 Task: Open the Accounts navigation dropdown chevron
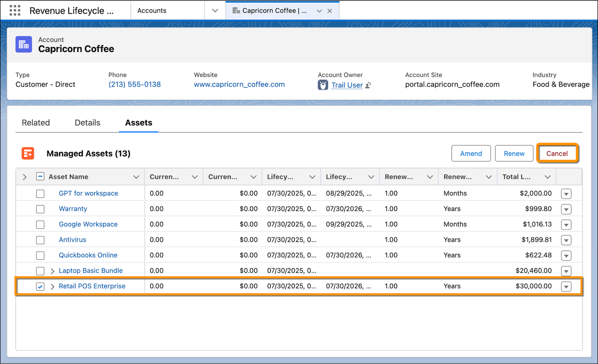(x=215, y=10)
